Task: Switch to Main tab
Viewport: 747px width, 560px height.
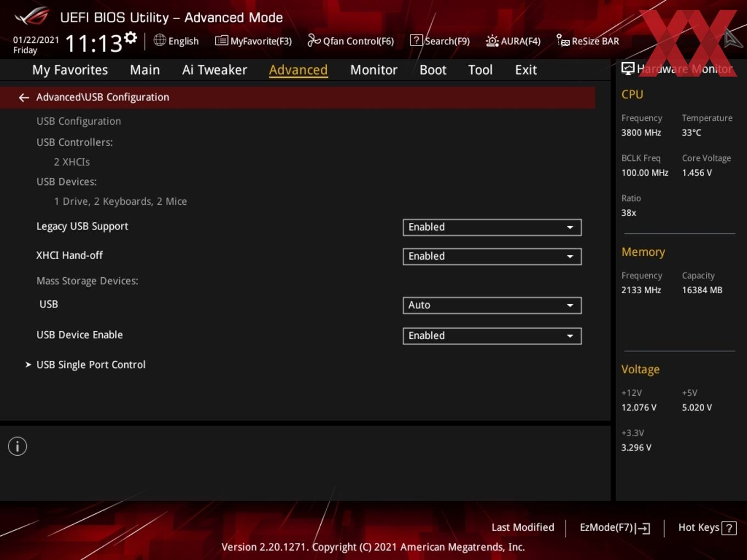Action: coord(145,70)
